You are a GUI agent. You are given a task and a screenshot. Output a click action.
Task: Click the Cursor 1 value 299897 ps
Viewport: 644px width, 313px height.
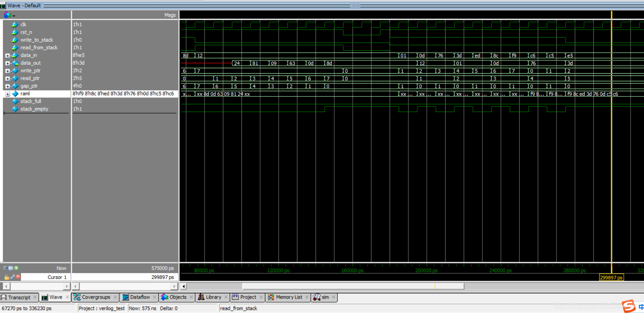pyautogui.click(x=163, y=277)
